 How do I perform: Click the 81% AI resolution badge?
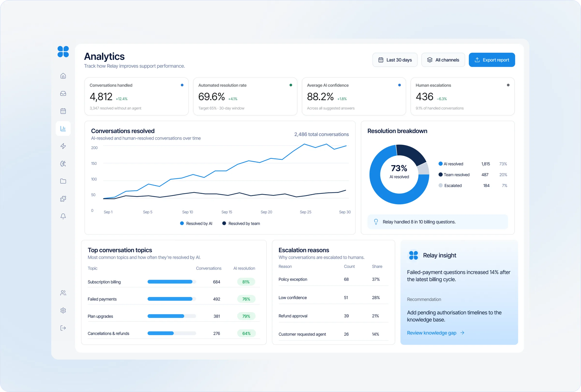[246, 282]
